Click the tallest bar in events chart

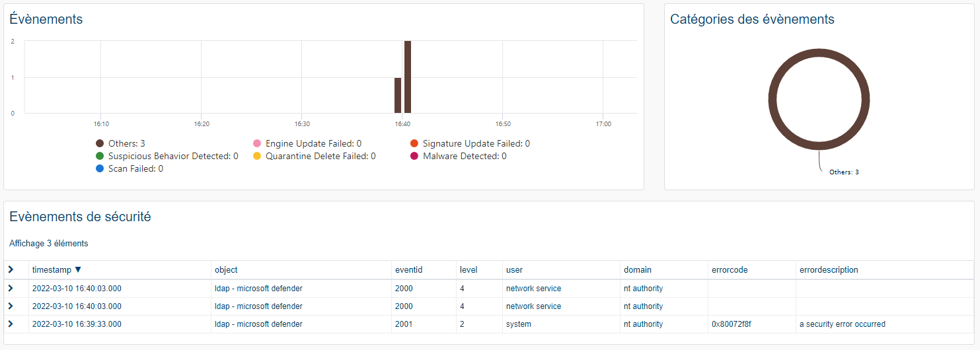[x=408, y=77]
